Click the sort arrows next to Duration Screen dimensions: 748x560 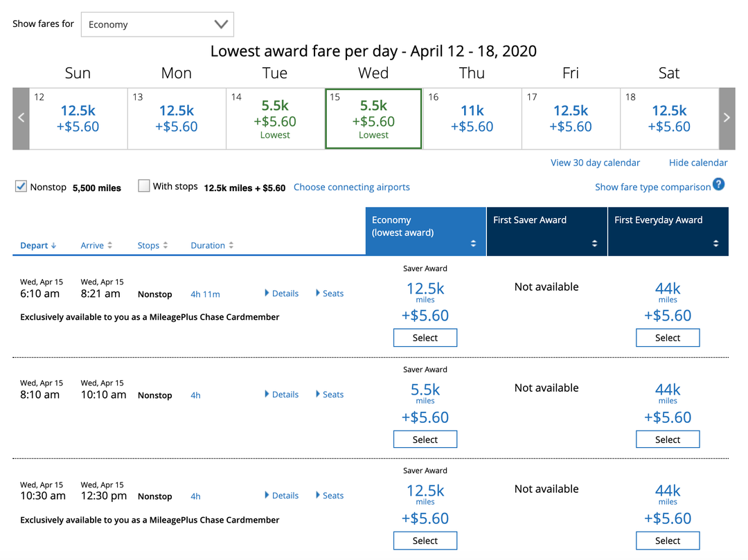[x=231, y=245]
